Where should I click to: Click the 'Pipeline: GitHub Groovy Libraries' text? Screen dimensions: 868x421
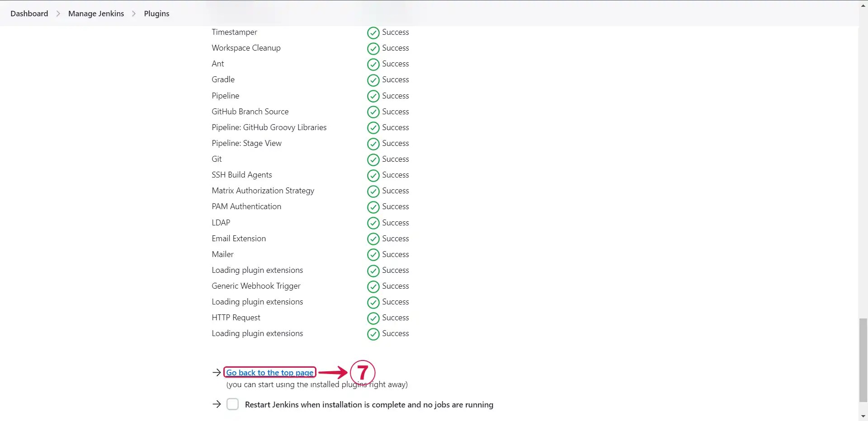click(269, 127)
